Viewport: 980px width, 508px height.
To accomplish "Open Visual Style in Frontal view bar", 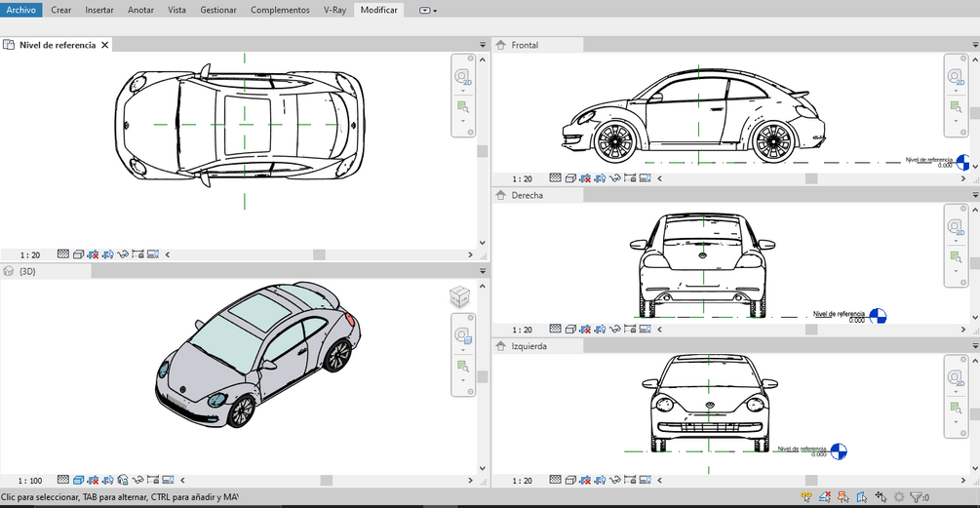I will (x=570, y=178).
